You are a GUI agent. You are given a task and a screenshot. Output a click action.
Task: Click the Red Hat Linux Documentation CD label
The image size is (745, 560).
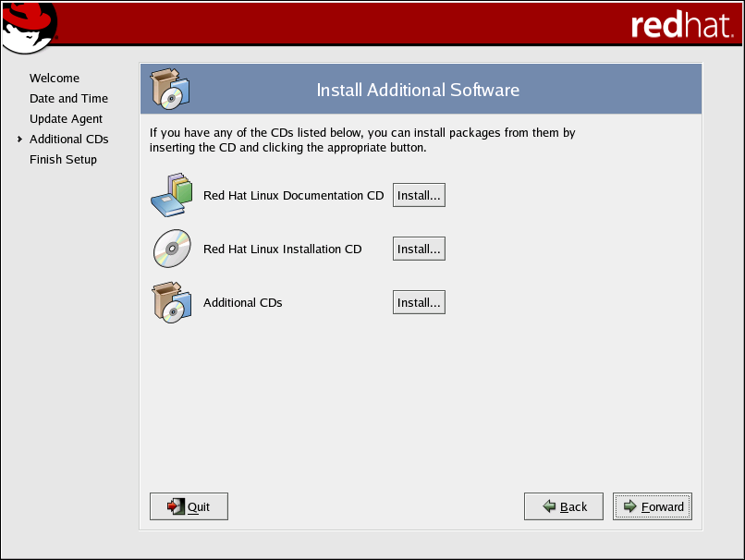tap(293, 195)
